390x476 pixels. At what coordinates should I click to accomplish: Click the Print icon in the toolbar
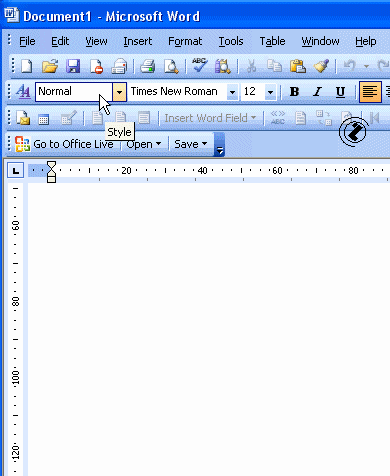tap(147, 66)
